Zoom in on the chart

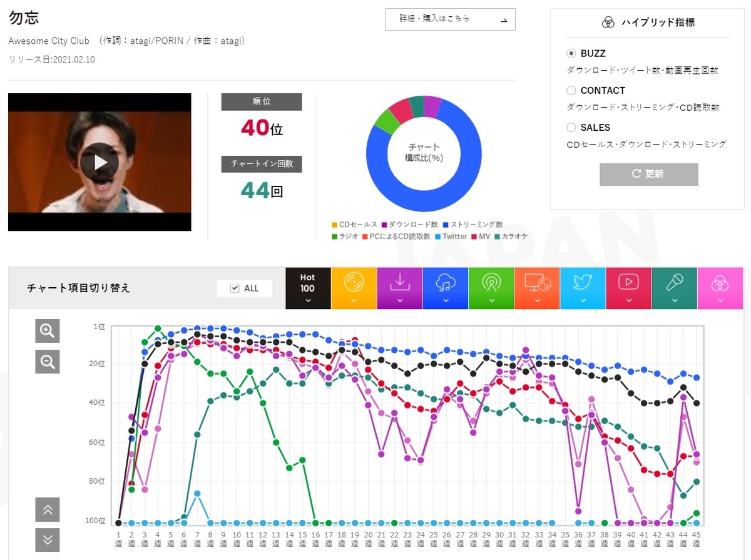[48, 330]
